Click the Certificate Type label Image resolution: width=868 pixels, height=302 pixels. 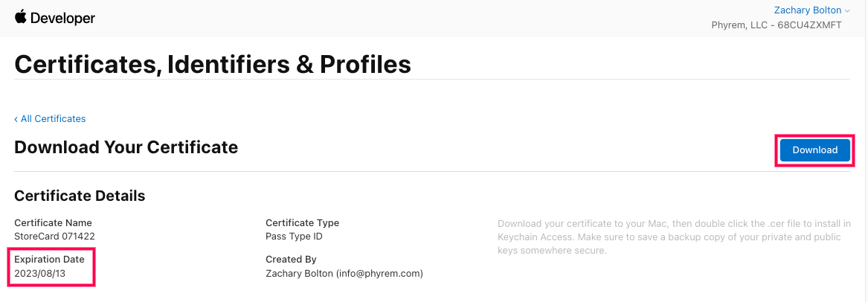click(x=302, y=222)
